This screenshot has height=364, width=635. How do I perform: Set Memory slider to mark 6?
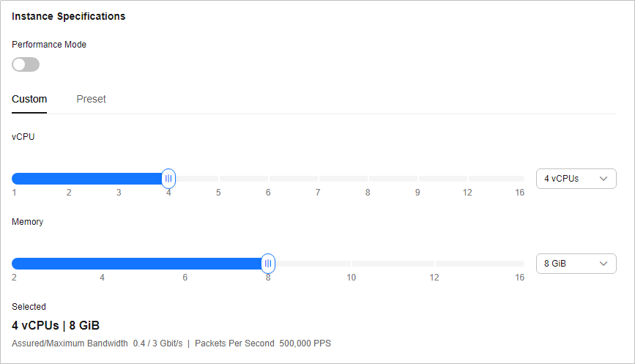[185, 263]
